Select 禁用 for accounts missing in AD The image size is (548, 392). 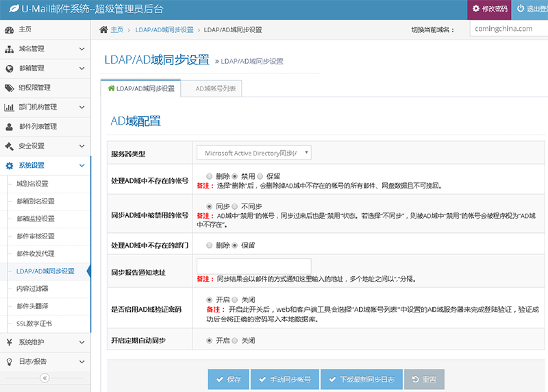235,176
